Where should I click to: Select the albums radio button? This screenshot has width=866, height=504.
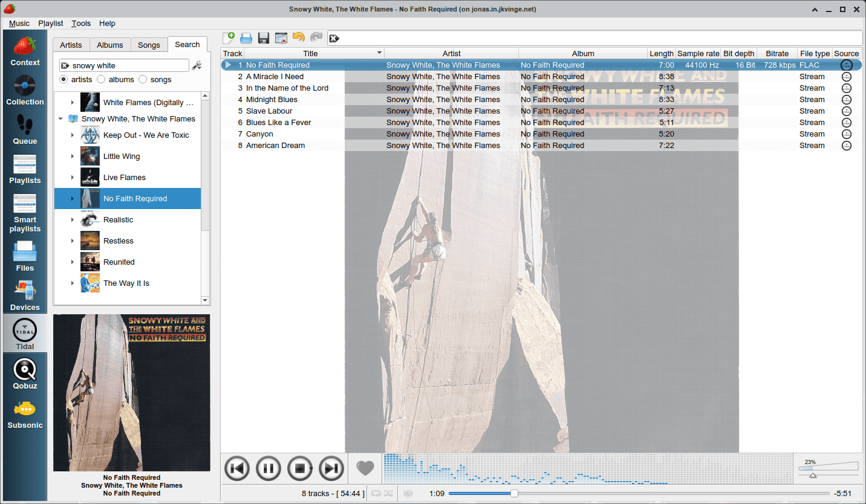(101, 80)
